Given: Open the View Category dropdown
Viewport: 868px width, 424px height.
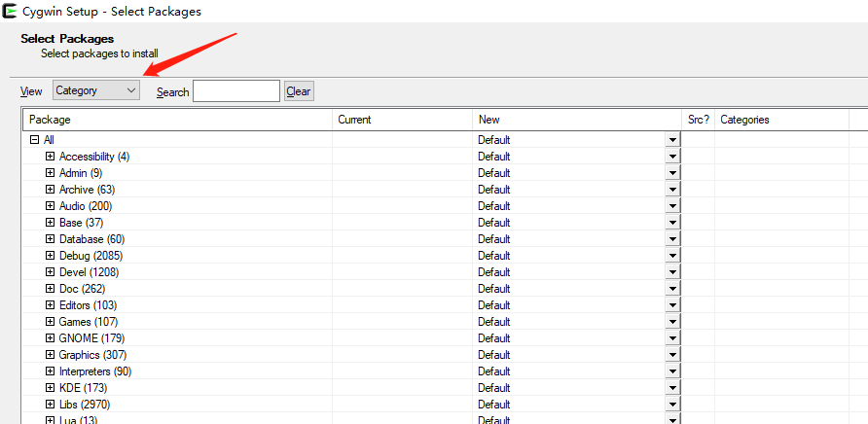Looking at the screenshot, I should 96,90.
